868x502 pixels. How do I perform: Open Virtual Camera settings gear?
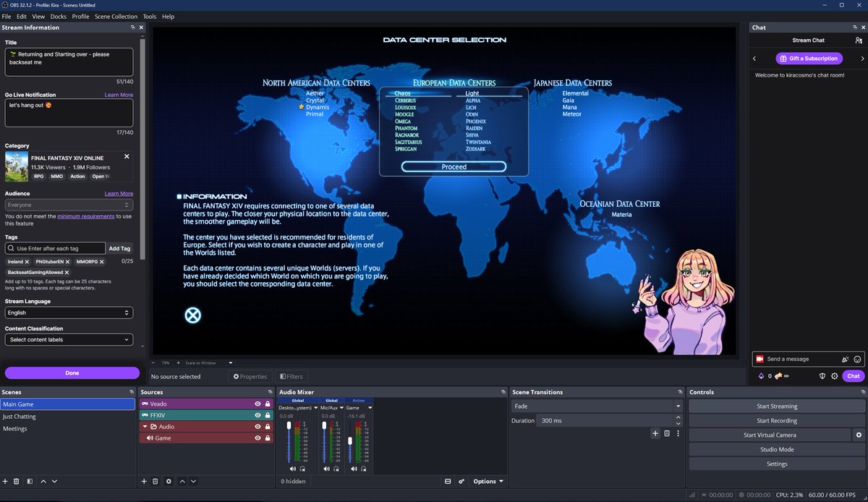(859, 435)
